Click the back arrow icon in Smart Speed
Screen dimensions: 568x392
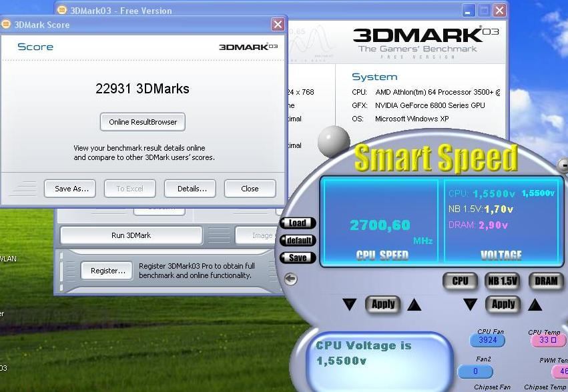(290, 279)
